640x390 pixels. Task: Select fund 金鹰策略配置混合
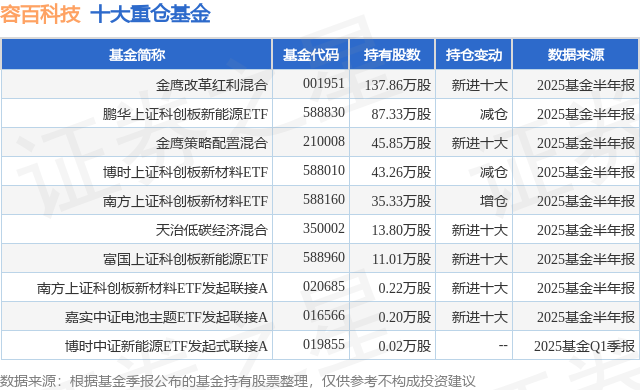pyautogui.click(x=211, y=143)
